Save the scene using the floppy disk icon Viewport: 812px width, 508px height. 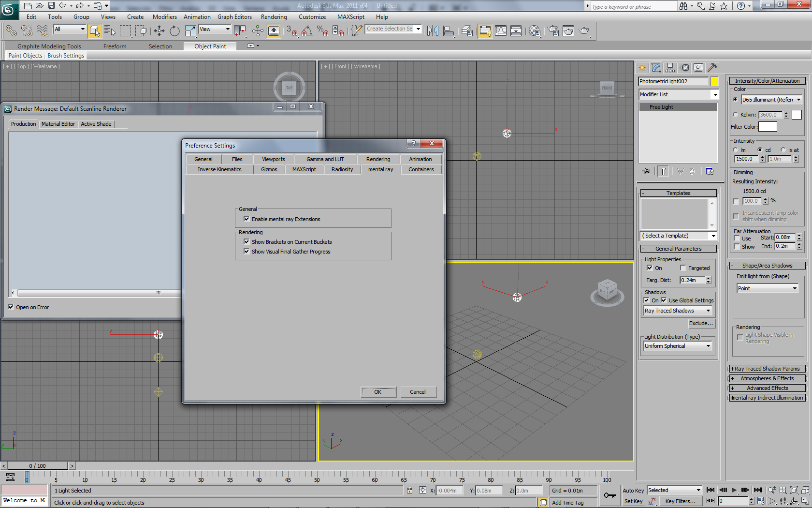[51, 6]
